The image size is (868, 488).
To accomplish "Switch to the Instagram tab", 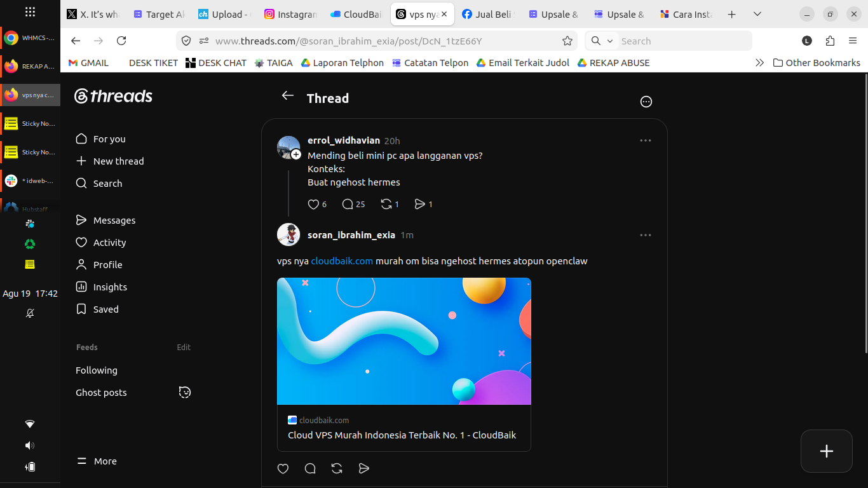I will tap(290, 14).
